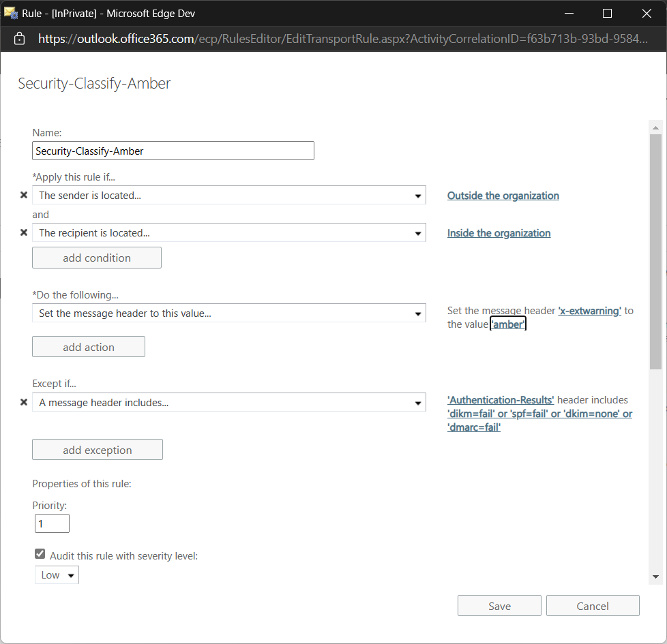Toggle the audit severity level checkbox
The height and width of the screenshot is (644, 667).
[x=40, y=553]
